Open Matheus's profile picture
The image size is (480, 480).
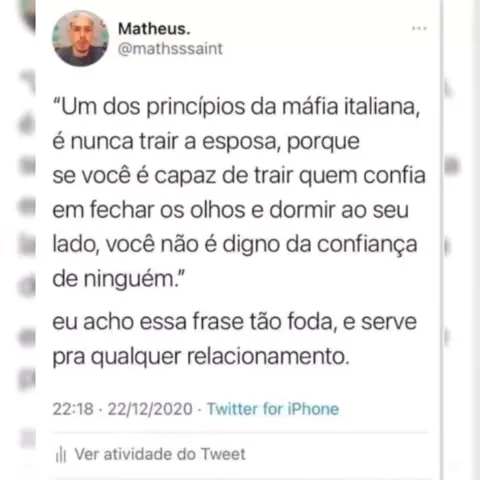pyautogui.click(x=80, y=38)
